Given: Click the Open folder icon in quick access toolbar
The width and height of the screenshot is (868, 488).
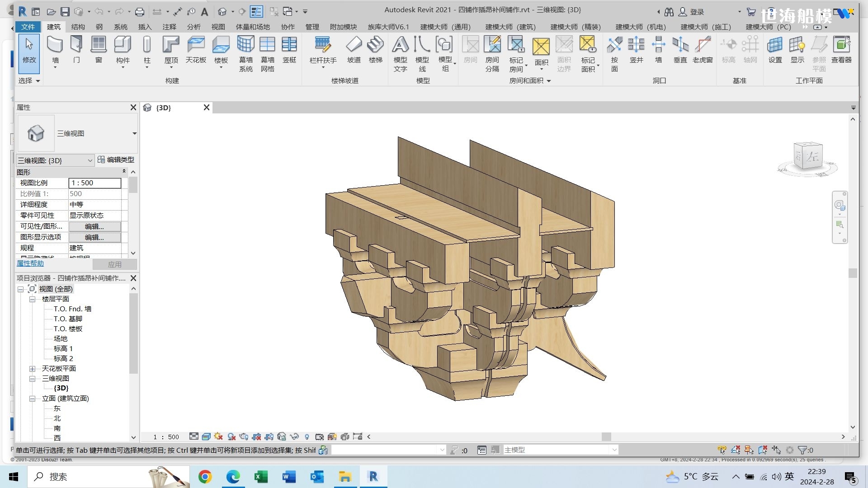Looking at the screenshot, I should tap(52, 12).
